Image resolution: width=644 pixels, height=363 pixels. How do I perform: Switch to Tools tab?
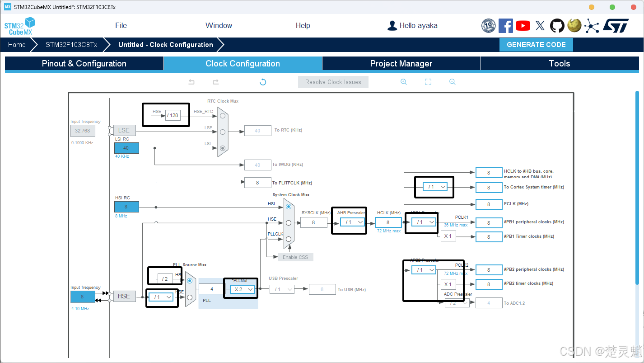point(560,64)
